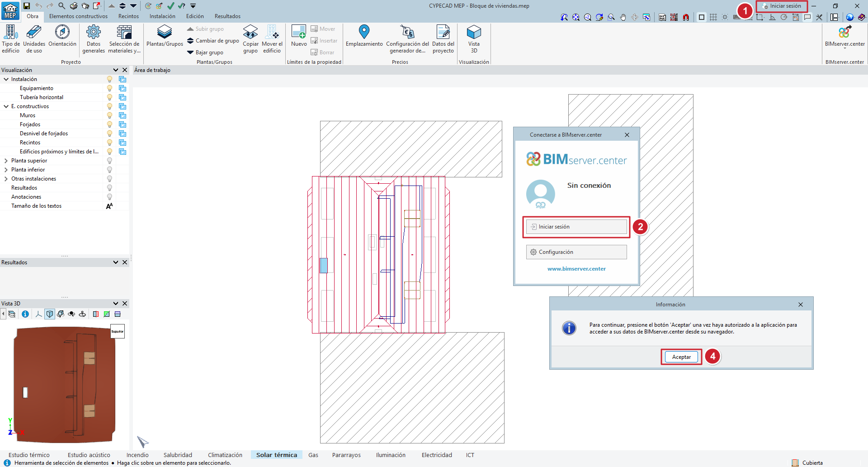Click the Configuración button in BIMserver dialog

[x=576, y=252]
